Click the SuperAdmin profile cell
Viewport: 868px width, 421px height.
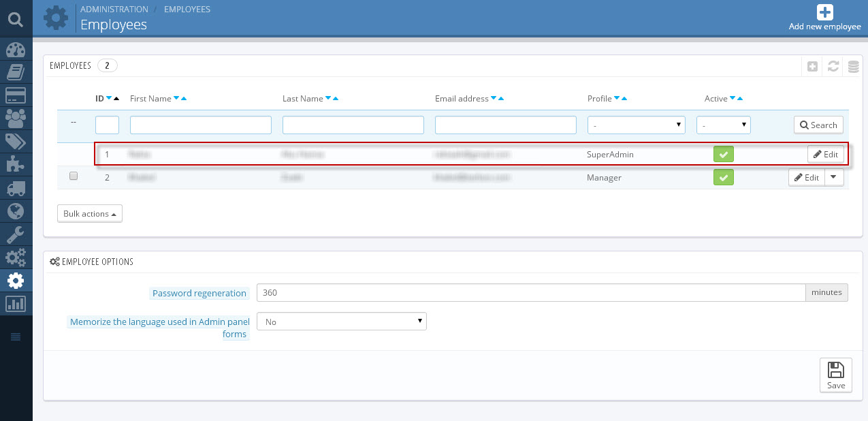click(x=610, y=155)
